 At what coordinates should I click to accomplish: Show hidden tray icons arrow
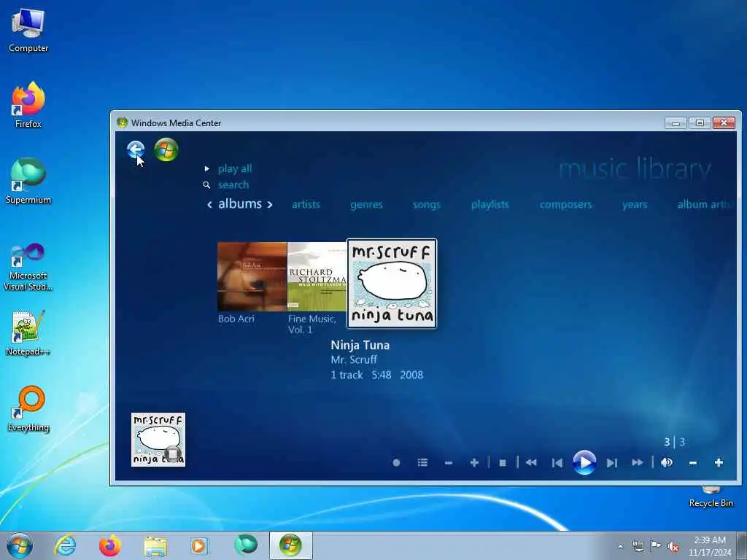coord(620,546)
